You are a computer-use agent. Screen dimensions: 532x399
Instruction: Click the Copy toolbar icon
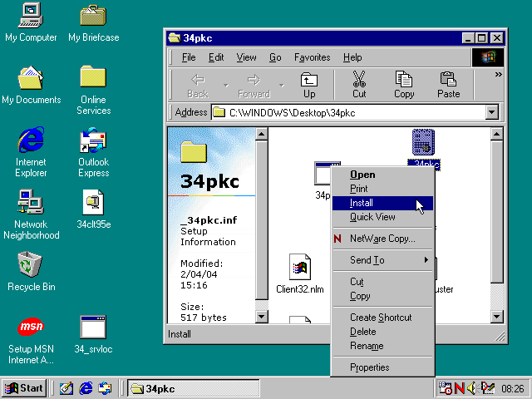click(404, 84)
